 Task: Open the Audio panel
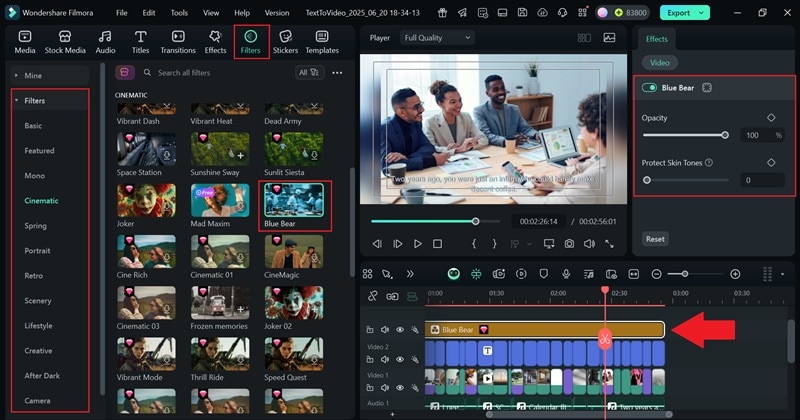pyautogui.click(x=105, y=42)
